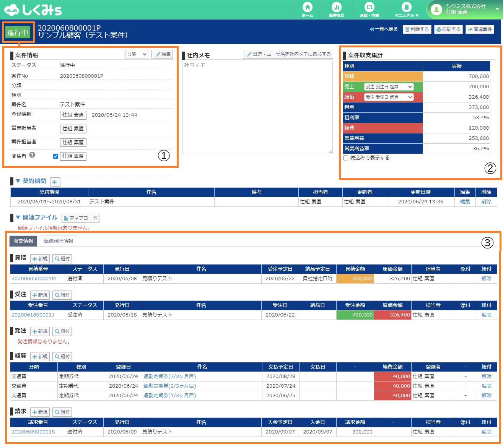This screenshot has height=448, width=503.
Task: Click 解除 for 通勤定期券(2/3ヶ月目) row
Action: (x=487, y=386)
